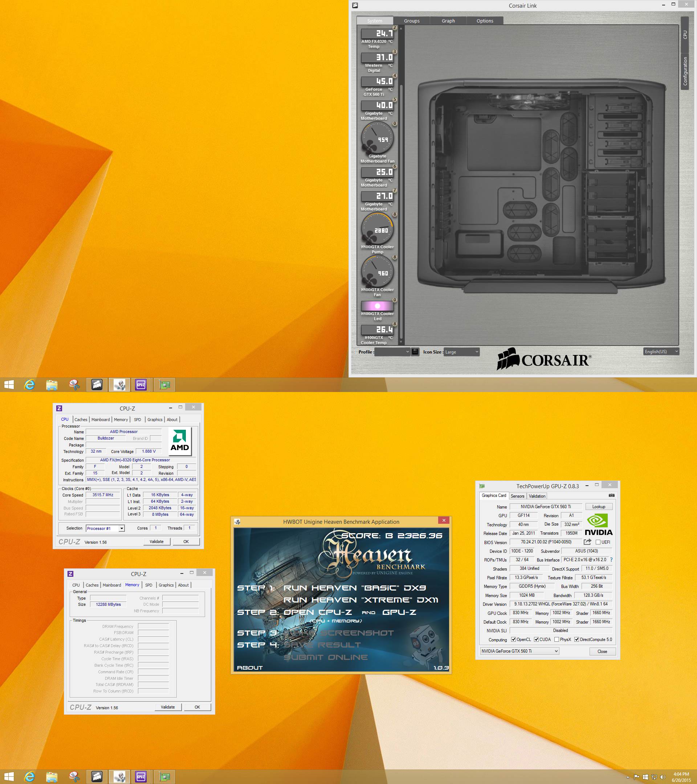Click ABOUT in the HWBOT Heaven window
Image resolution: width=697 pixels, height=784 pixels.
(250, 667)
